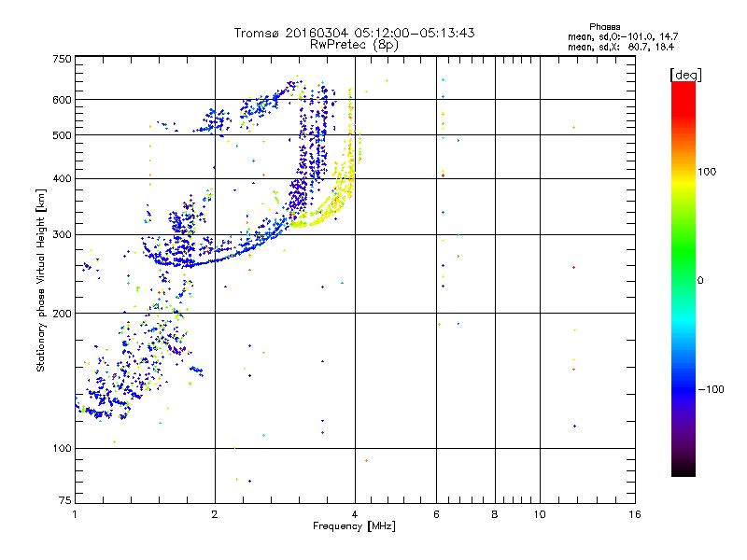Click the y-axis tick label '600'

63,100
